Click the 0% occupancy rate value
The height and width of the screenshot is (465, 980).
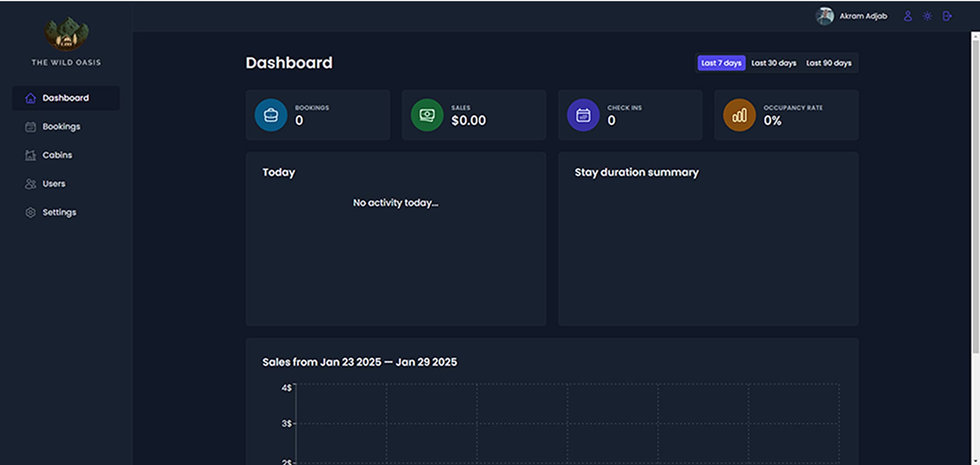pos(772,120)
